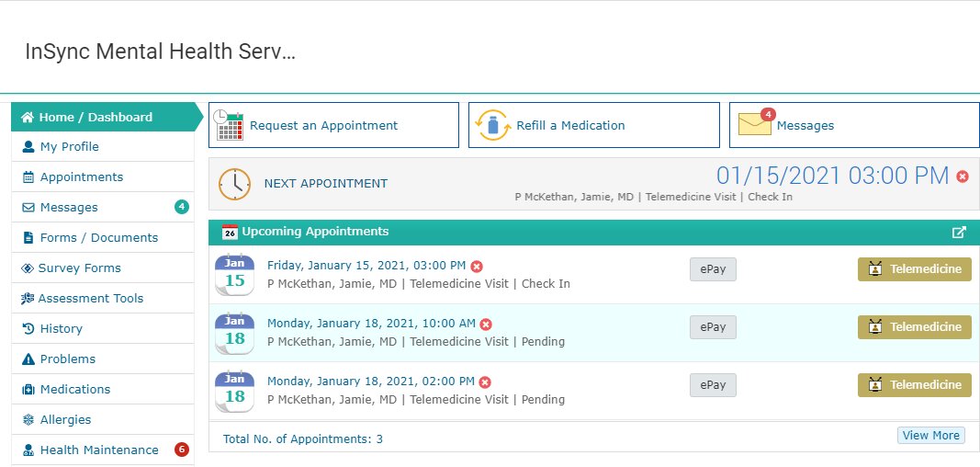This screenshot has height=467, width=980.
Task: Cancel the next appointment via red X
Action: coord(962,177)
